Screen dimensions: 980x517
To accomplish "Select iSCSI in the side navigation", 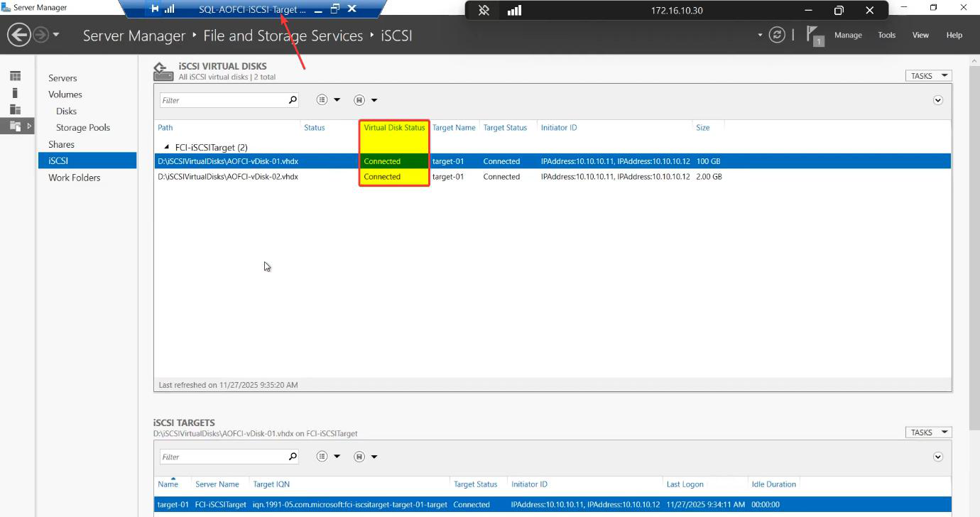I will [87, 160].
